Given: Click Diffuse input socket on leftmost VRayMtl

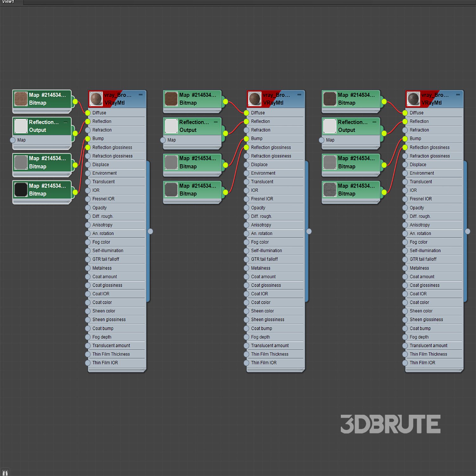Looking at the screenshot, I should coord(88,113).
